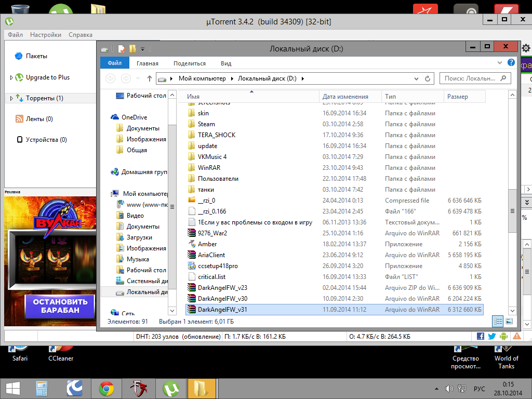The width and height of the screenshot is (532, 399).
Task: Open the Справка menu in uTorrent
Action: pyautogui.click(x=81, y=35)
